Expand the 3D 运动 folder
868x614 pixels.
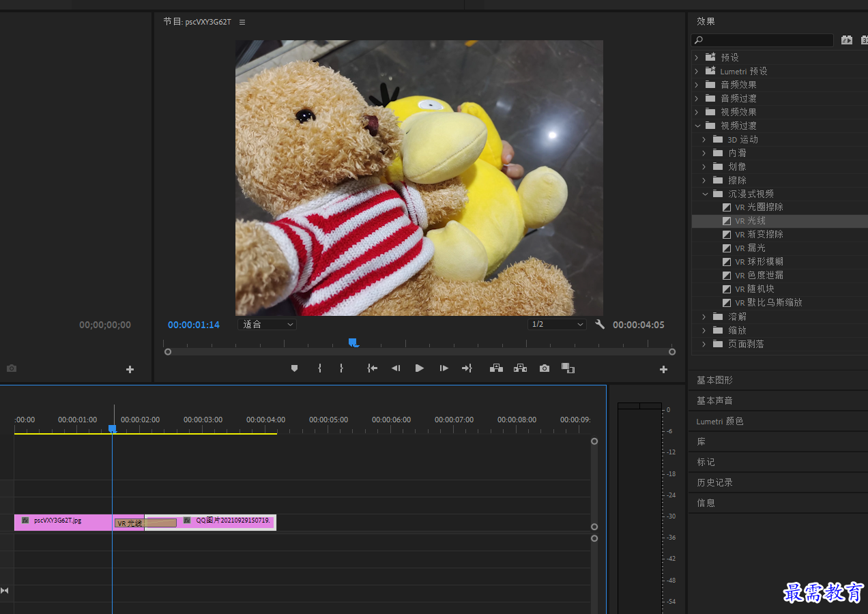(705, 139)
